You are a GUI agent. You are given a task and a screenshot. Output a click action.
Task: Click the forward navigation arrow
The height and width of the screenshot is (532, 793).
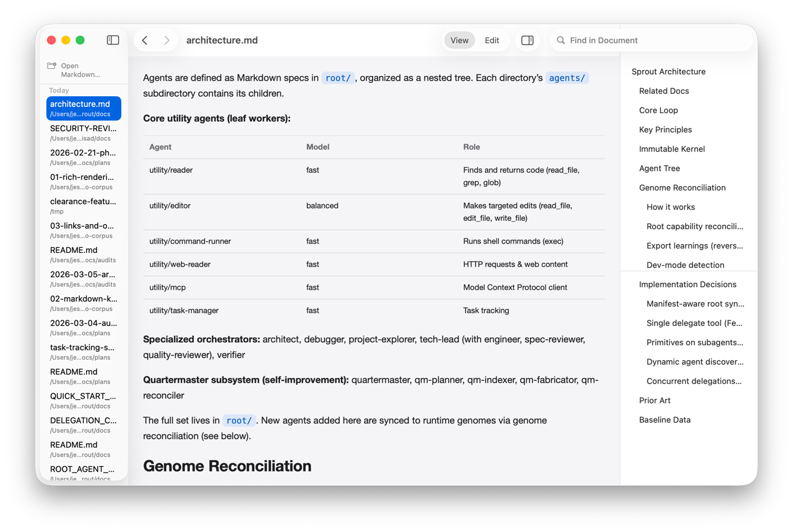tap(167, 39)
